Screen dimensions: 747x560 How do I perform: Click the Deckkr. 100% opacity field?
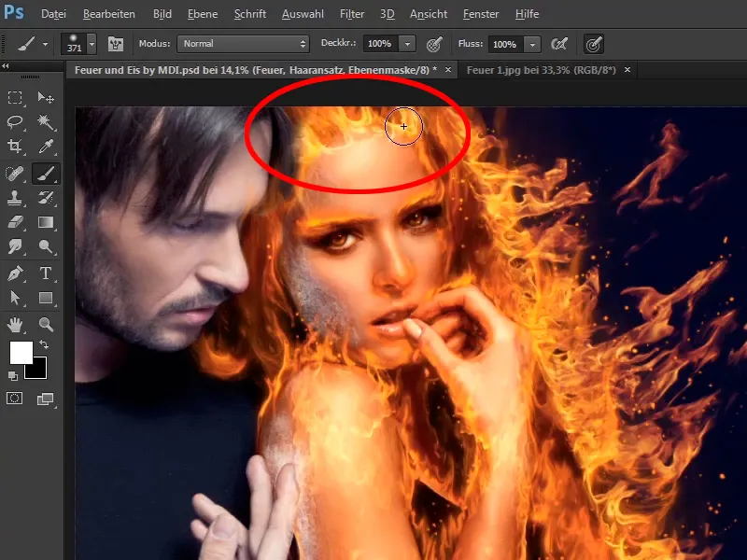381,44
